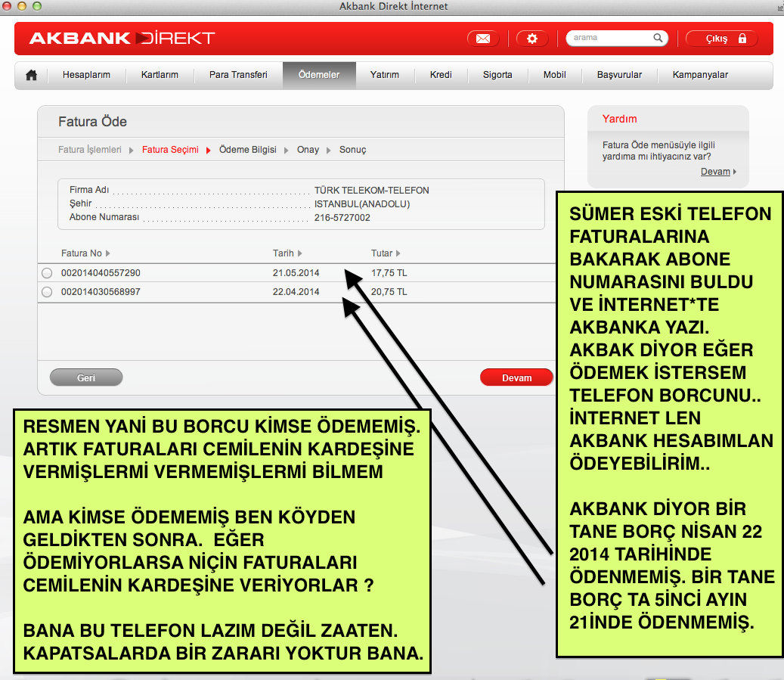Open the Kartlarım menu
The height and width of the screenshot is (680, 784).
pos(160,75)
